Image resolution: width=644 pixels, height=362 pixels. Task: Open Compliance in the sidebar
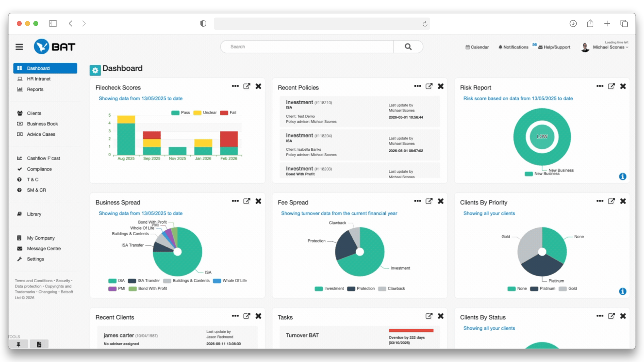39,169
